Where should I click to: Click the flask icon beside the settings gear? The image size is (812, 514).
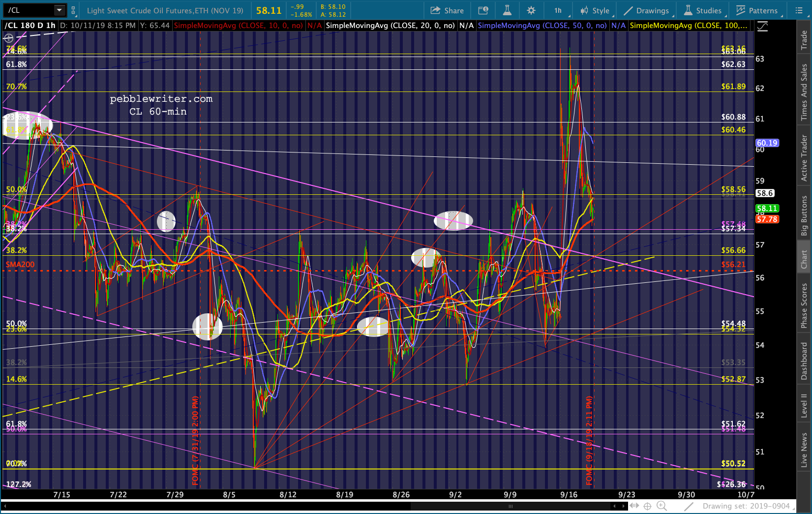507,10
